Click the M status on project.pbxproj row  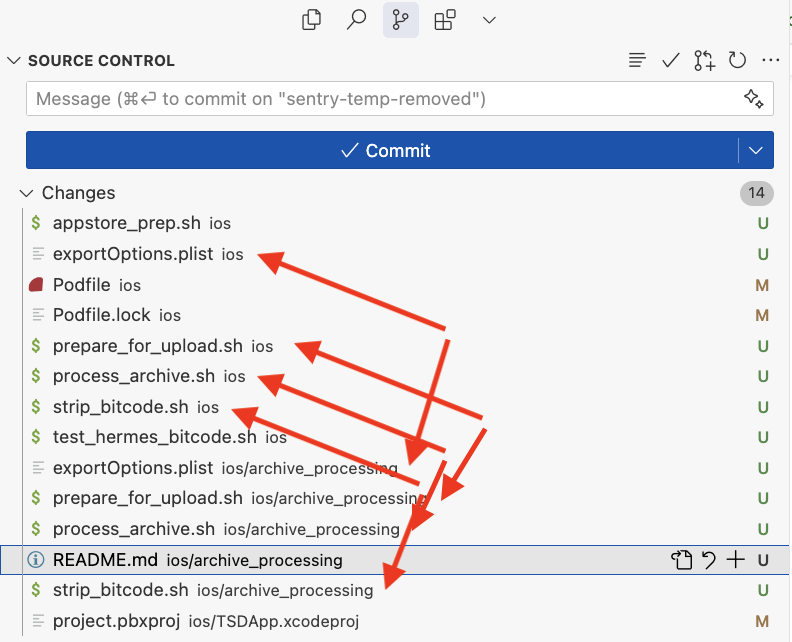(x=762, y=621)
